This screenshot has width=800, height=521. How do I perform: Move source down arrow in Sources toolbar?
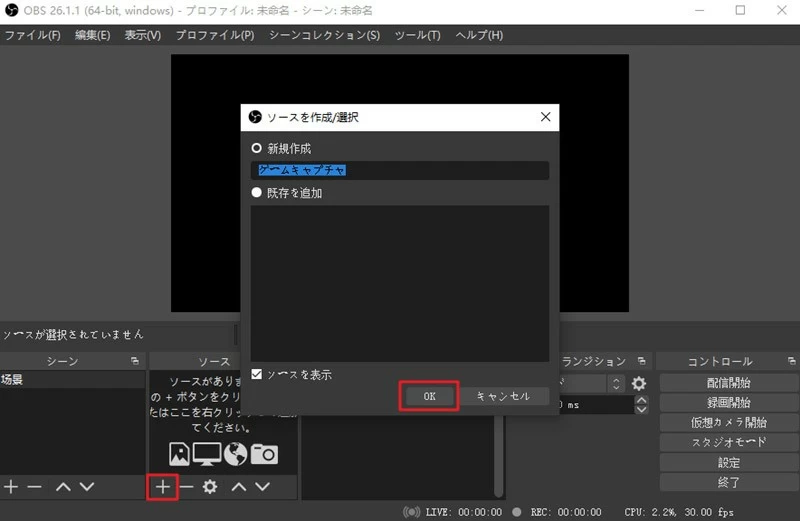pyautogui.click(x=262, y=487)
